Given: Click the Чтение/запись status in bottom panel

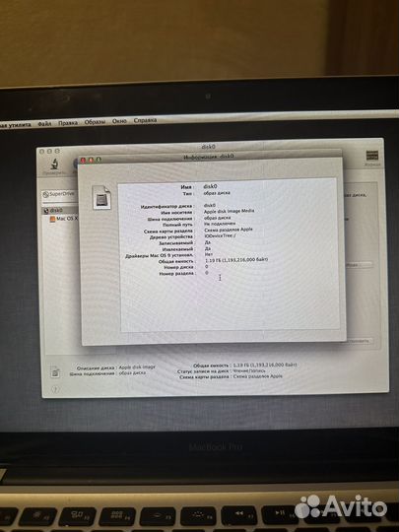Looking at the screenshot, I should (x=249, y=370).
